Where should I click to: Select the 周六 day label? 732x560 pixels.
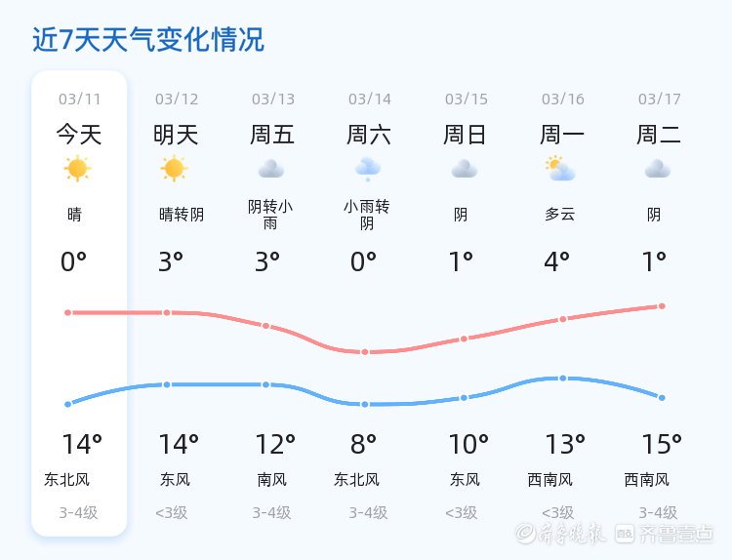[x=369, y=135]
